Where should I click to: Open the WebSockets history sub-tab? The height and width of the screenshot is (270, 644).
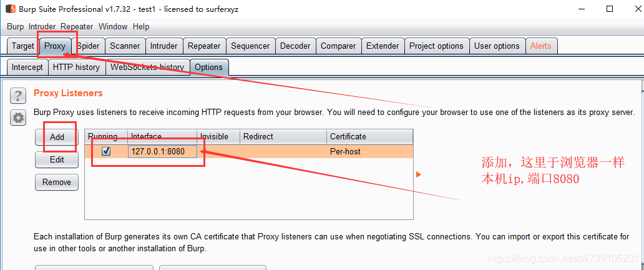point(147,67)
